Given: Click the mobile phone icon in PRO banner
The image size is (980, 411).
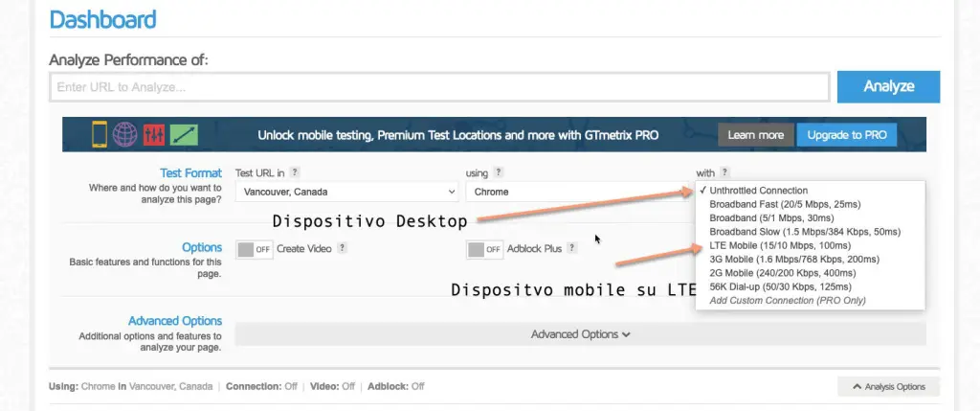Looking at the screenshot, I should coord(100,134).
